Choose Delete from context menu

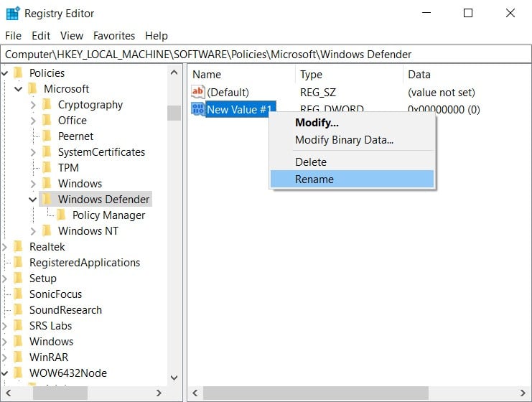pos(353,162)
